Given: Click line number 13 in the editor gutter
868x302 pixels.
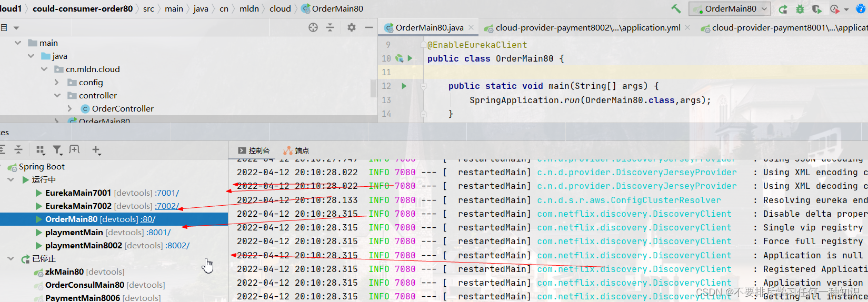Looking at the screenshot, I should click(386, 100).
